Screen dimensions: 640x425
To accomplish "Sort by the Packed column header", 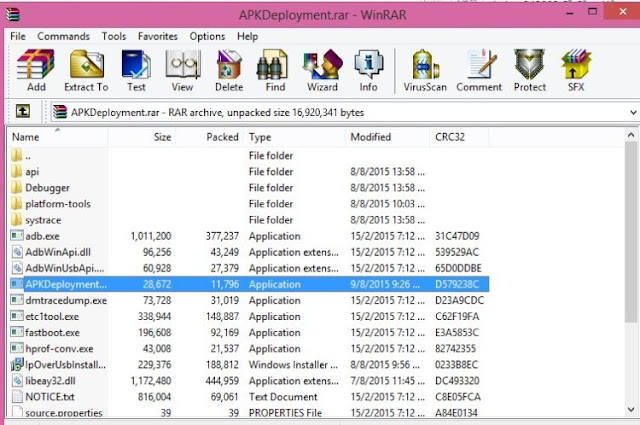I will tap(210, 137).
